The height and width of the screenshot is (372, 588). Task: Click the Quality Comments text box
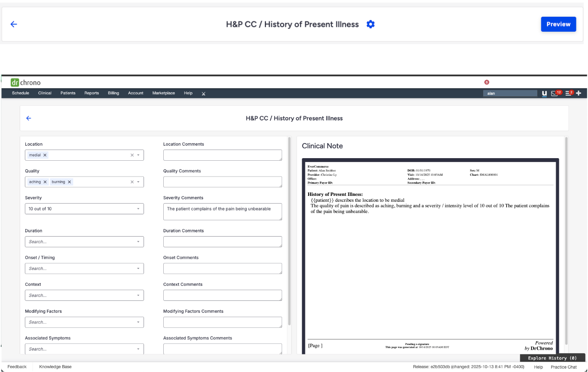coord(222,182)
